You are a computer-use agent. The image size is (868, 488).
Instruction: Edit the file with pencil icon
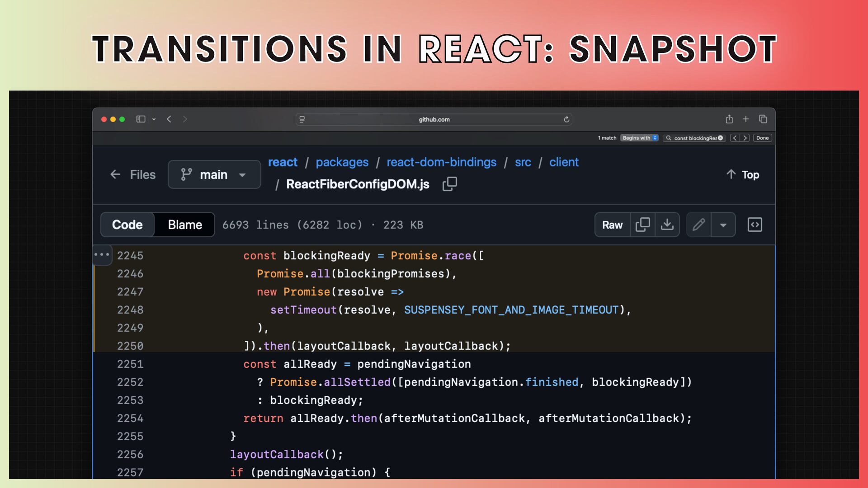click(698, 225)
